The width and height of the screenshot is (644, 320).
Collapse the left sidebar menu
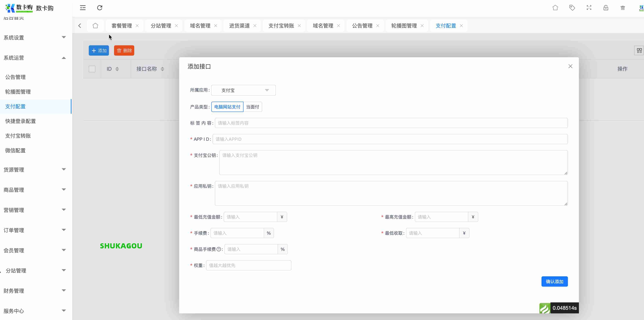(83, 8)
